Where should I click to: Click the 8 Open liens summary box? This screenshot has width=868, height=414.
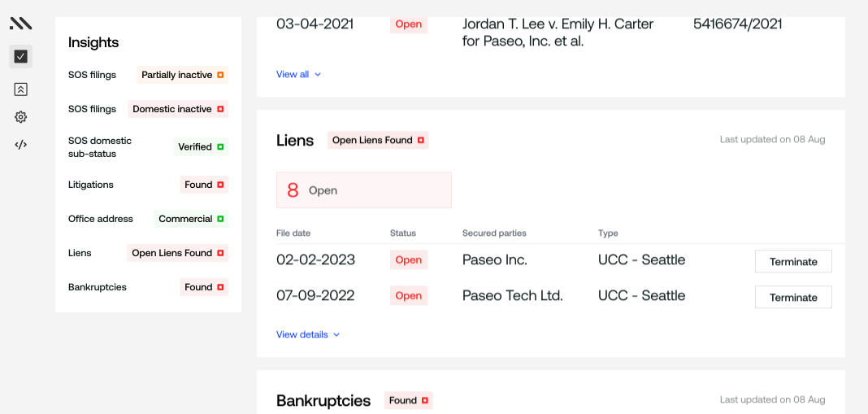(x=363, y=190)
